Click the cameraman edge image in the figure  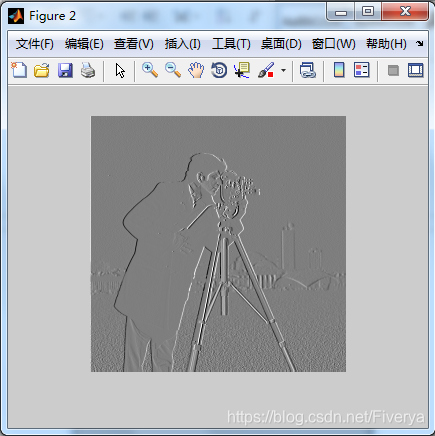click(218, 244)
